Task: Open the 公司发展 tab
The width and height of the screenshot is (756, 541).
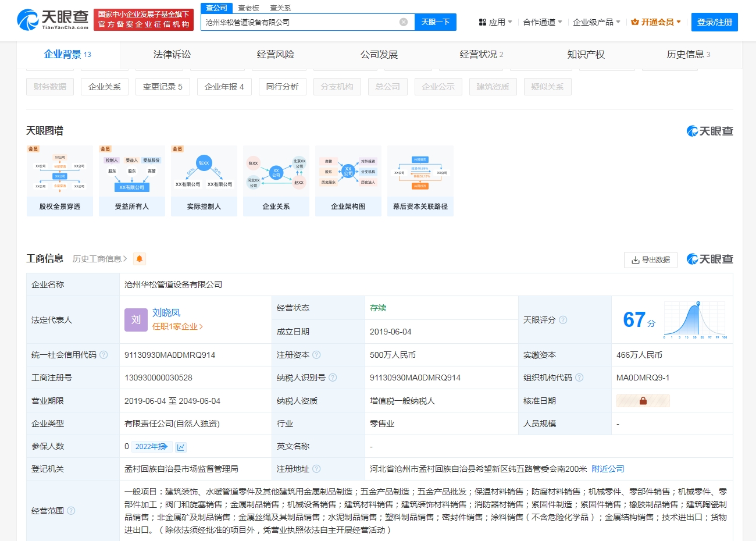Action: pyautogui.click(x=379, y=55)
